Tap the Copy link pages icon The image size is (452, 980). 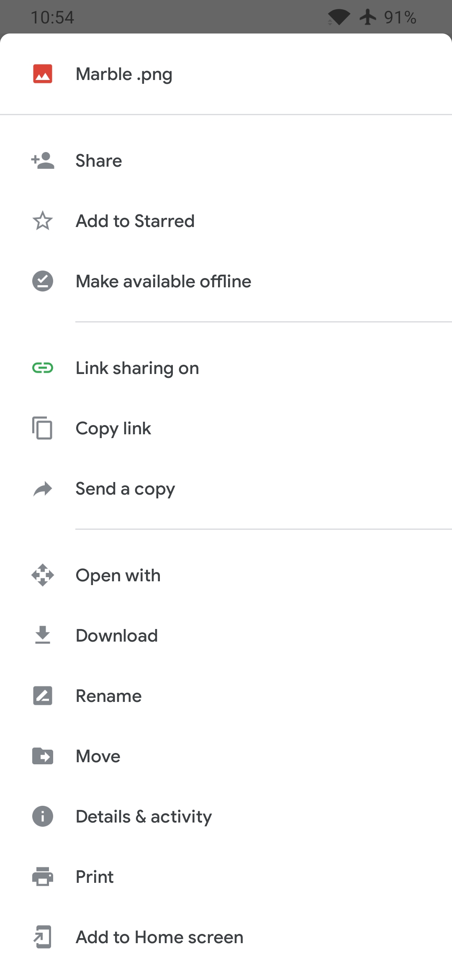43,428
